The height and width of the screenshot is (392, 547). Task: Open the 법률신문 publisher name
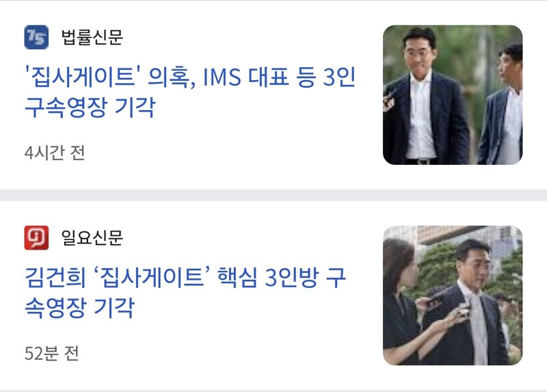tap(92, 37)
